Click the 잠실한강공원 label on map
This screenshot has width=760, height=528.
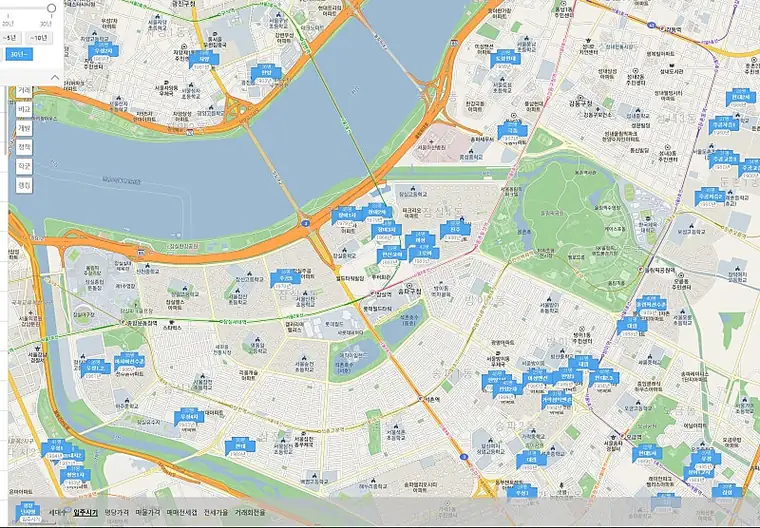click(x=182, y=247)
